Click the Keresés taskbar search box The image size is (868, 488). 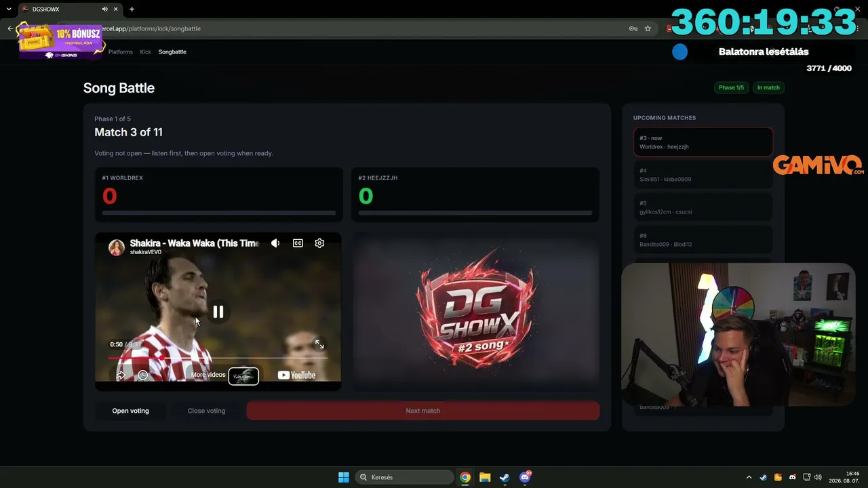pyautogui.click(x=405, y=477)
